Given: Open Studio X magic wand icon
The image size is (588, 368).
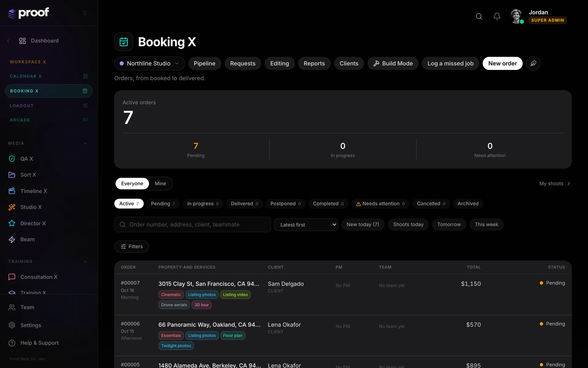Looking at the screenshot, I should click(x=12, y=207).
